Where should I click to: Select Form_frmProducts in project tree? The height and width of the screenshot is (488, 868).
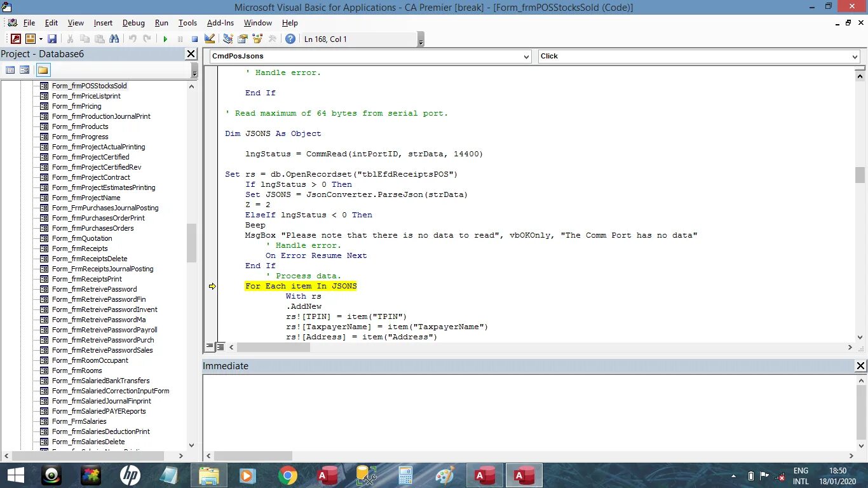click(80, 126)
